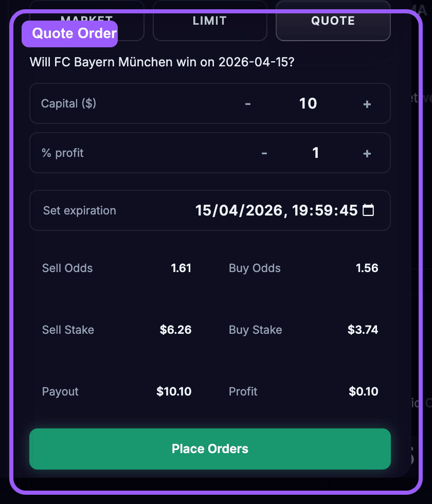This screenshot has height=504, width=432.
Task: Click the Payout value $10.10
Action: (x=173, y=391)
